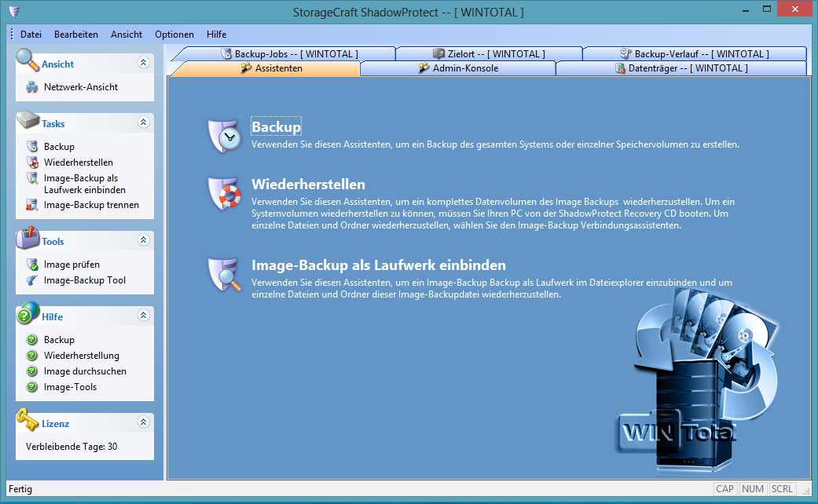Click Image prüfen tool link
This screenshot has height=504, width=818.
click(72, 265)
